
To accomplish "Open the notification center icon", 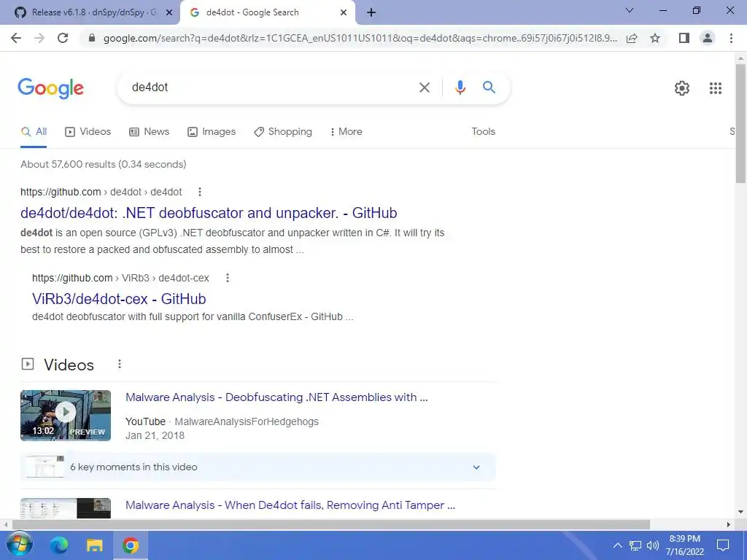I will coord(723,545).
